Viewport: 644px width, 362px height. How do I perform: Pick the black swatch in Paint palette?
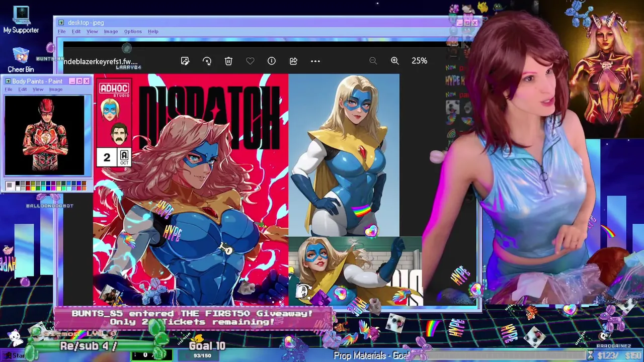click(x=17, y=184)
